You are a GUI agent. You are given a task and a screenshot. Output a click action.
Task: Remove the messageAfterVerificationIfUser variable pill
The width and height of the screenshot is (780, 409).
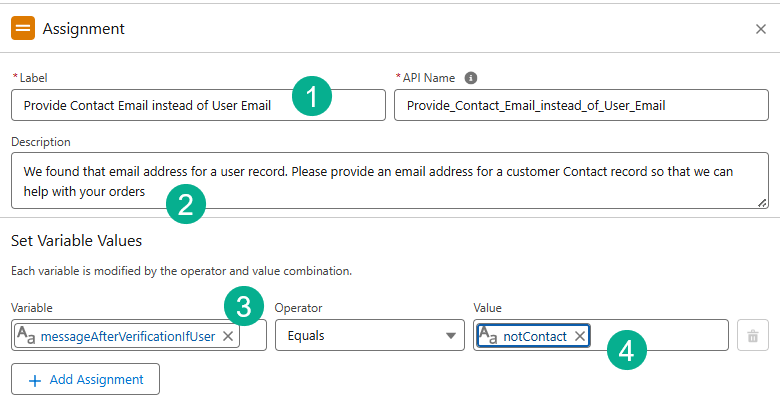(x=228, y=336)
